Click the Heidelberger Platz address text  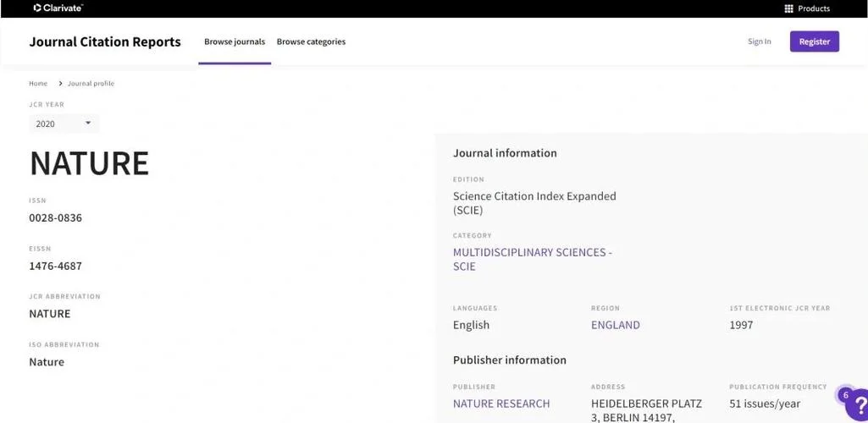(647, 411)
